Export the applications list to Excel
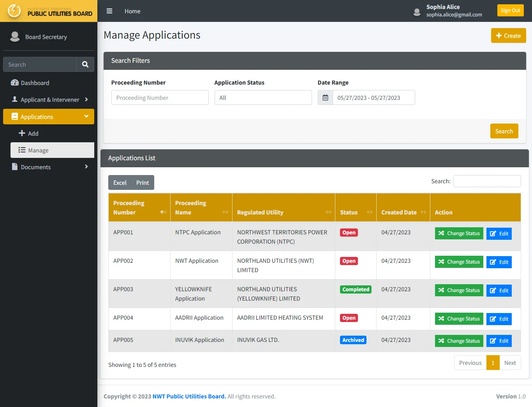Screen dimensions: 532x407 click(120, 182)
